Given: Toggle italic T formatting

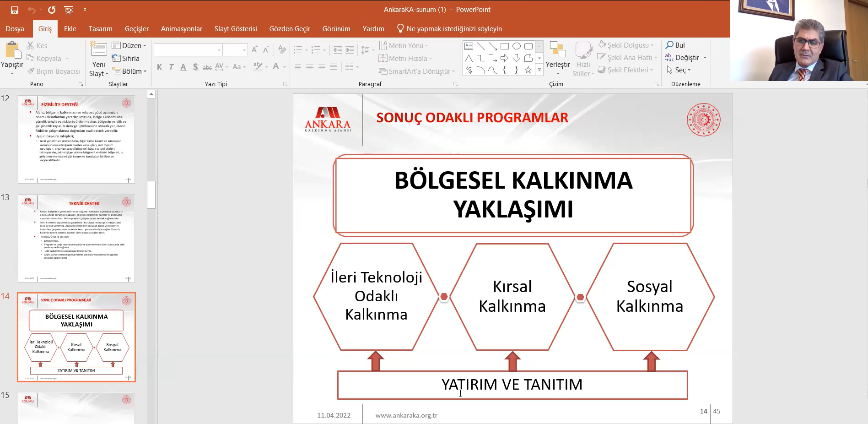Looking at the screenshot, I should tap(171, 67).
